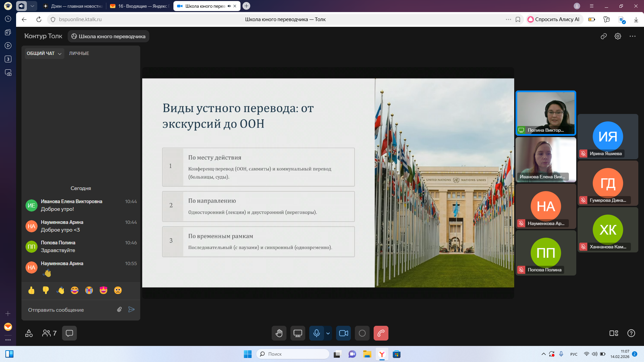Click the red leave call button
This screenshot has height=362, width=644.
[381, 333]
